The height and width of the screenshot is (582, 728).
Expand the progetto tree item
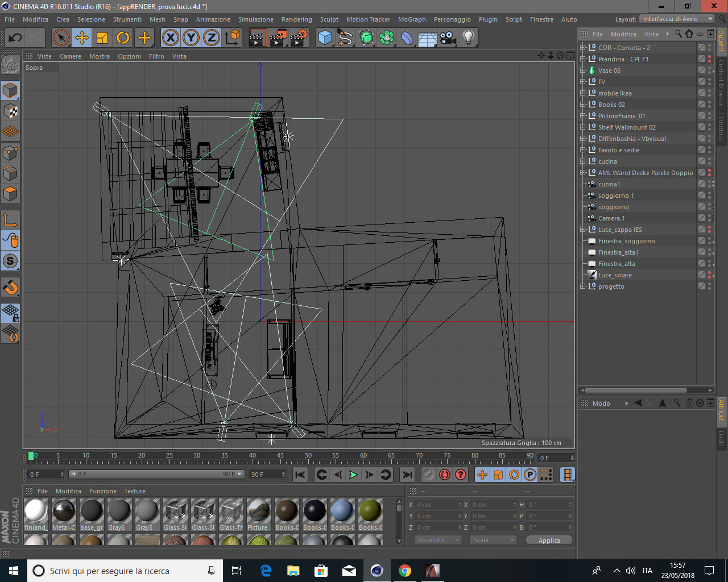tap(582, 286)
